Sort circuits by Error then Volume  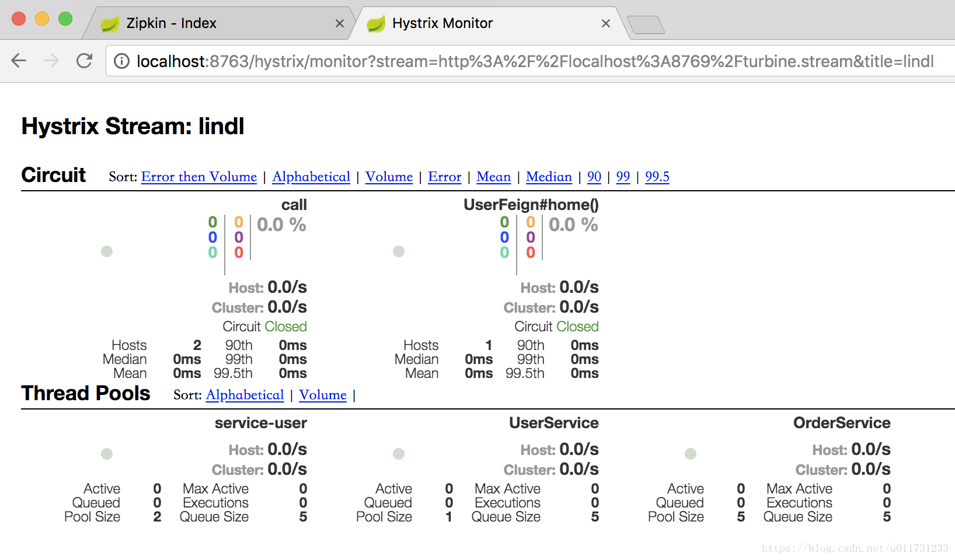point(199,177)
